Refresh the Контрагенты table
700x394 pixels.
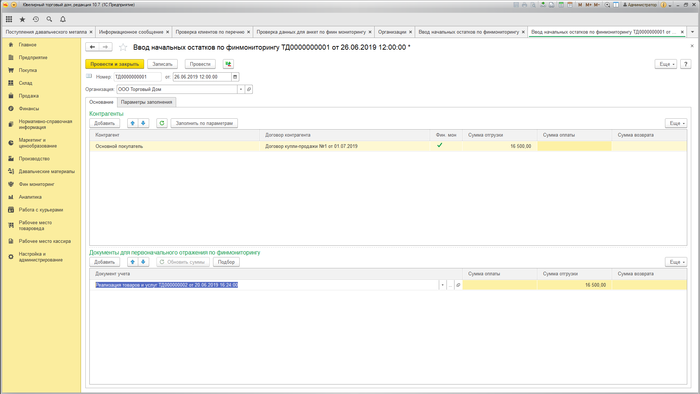(162, 123)
